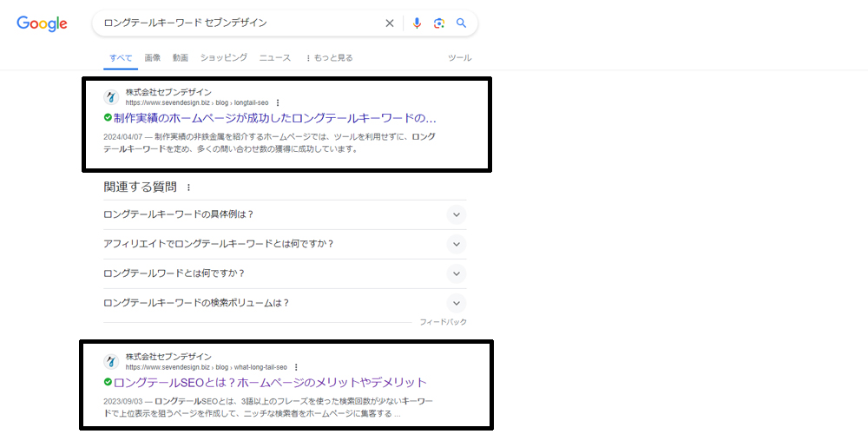Open result 制作実績のホームページが成功した
Viewport: 868px width, 434px height.
click(x=275, y=118)
